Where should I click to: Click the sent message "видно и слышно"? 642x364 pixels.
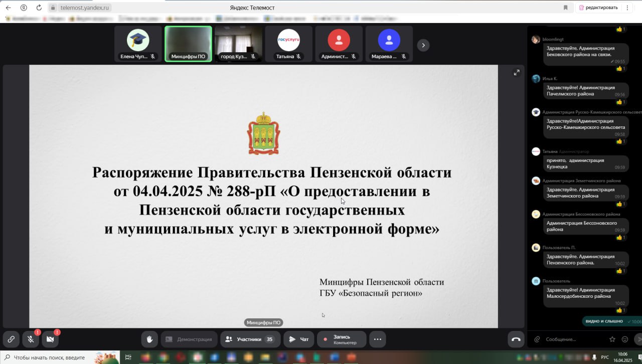click(611, 321)
